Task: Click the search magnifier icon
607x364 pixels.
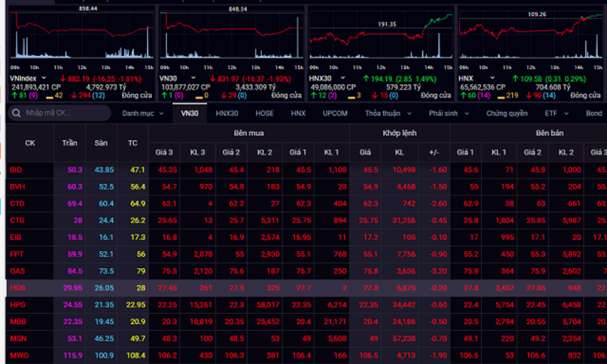Action: (x=16, y=113)
